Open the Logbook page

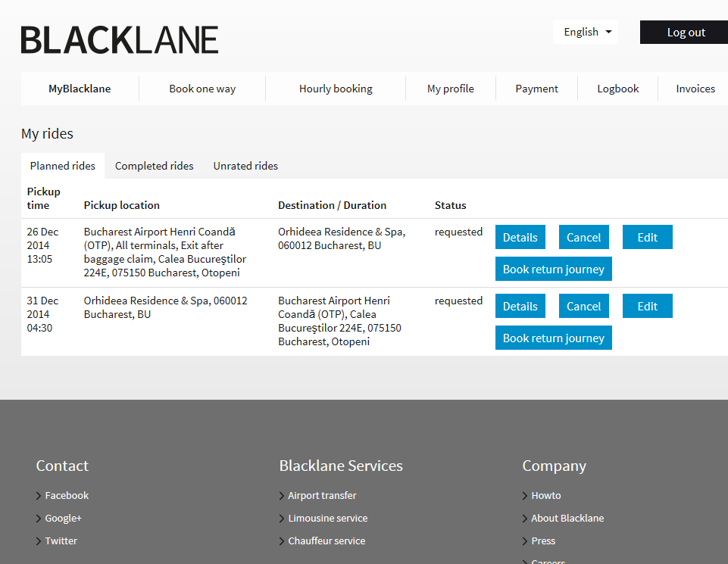[618, 89]
